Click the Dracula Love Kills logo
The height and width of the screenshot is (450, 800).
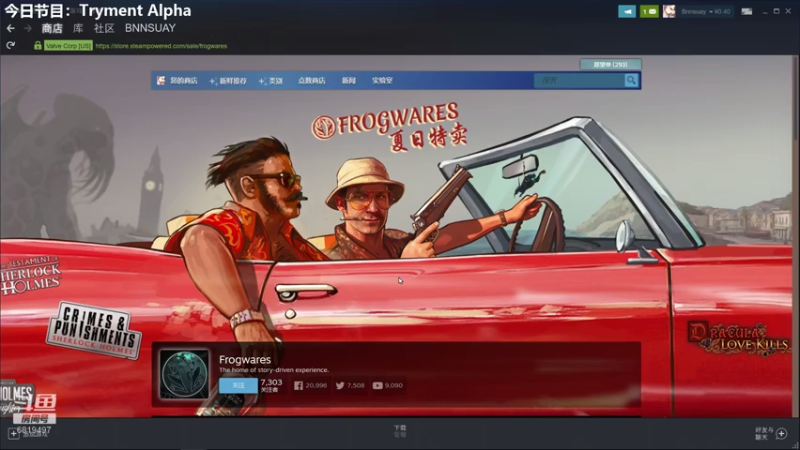tap(739, 338)
